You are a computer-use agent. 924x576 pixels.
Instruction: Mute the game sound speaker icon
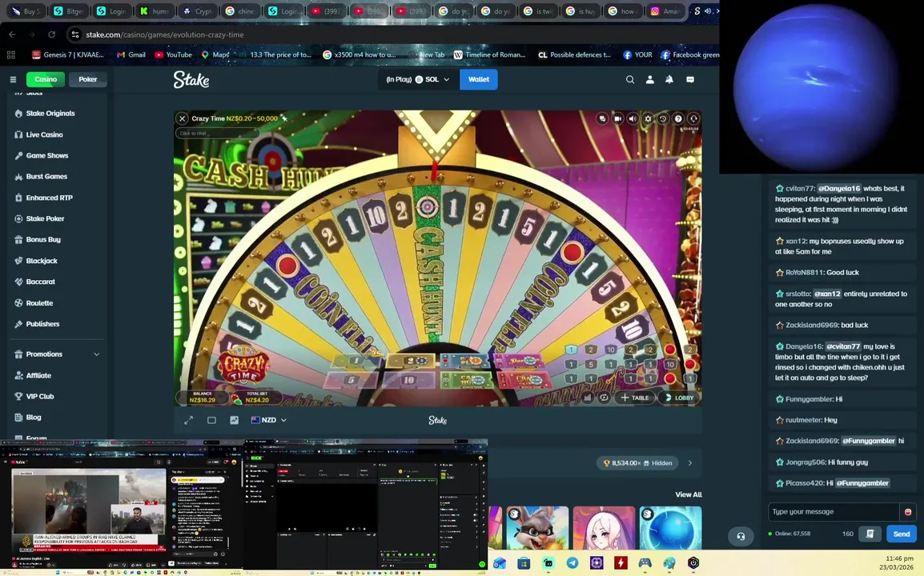pos(633,118)
